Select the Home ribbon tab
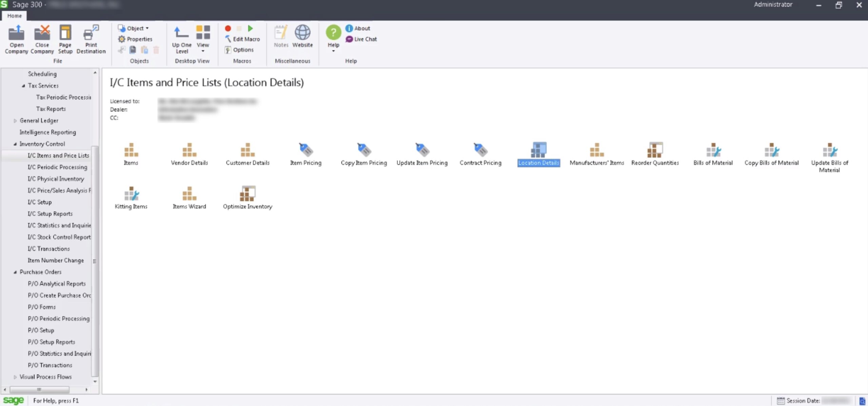Image resolution: width=868 pixels, height=406 pixels. (x=14, y=16)
